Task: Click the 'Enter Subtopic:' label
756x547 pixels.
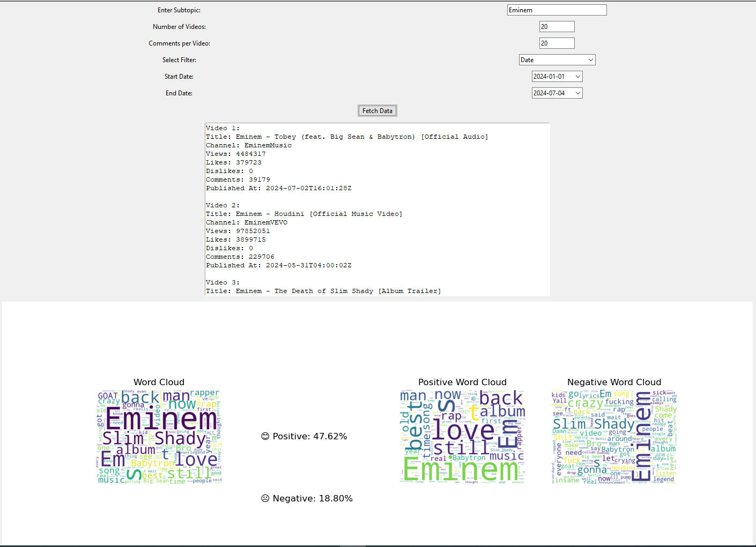Action: point(179,10)
